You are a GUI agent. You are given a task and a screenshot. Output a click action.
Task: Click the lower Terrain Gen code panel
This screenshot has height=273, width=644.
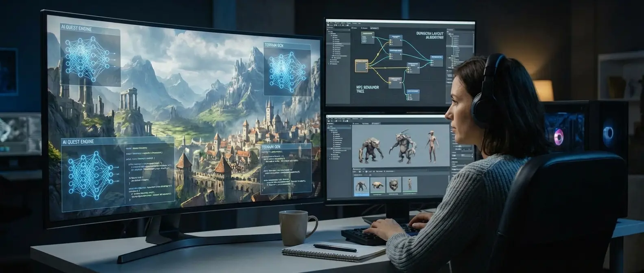coord(285,171)
